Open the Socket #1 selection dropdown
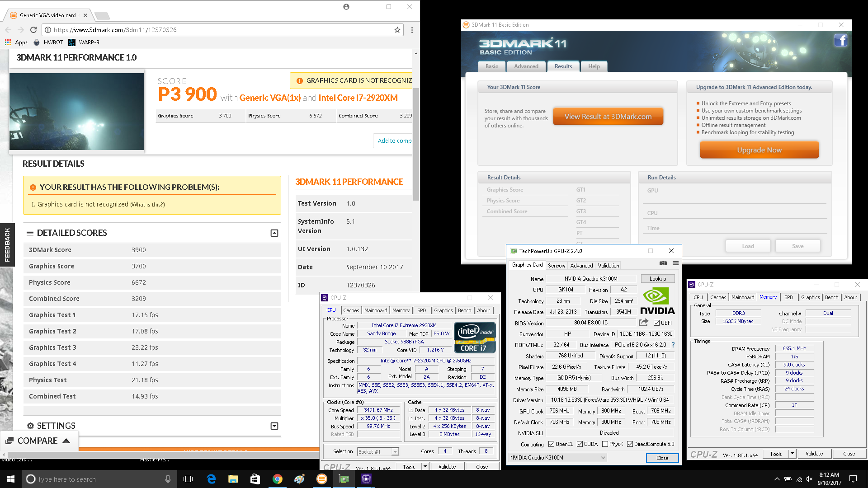This screenshot has height=488, width=868. tap(378, 451)
